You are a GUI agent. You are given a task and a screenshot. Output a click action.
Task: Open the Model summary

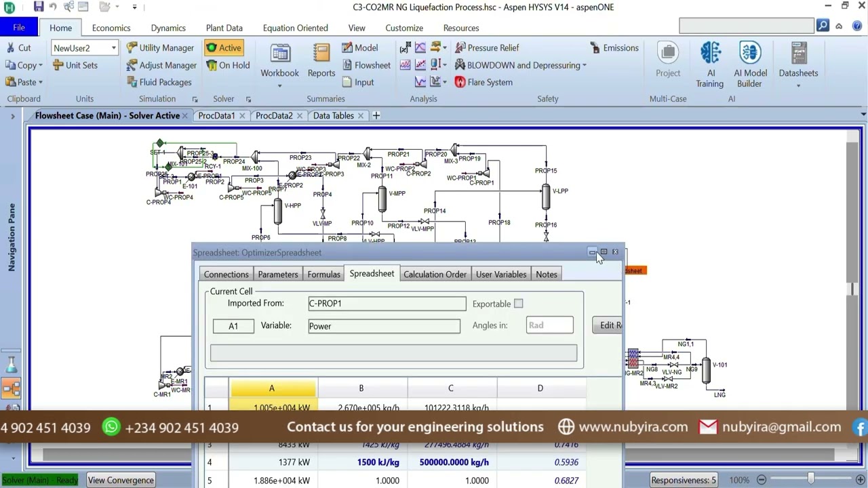click(359, 47)
